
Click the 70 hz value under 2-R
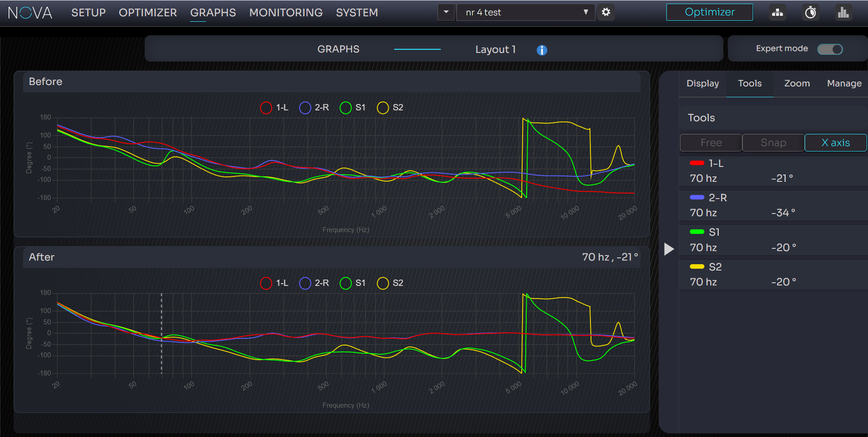coord(703,213)
